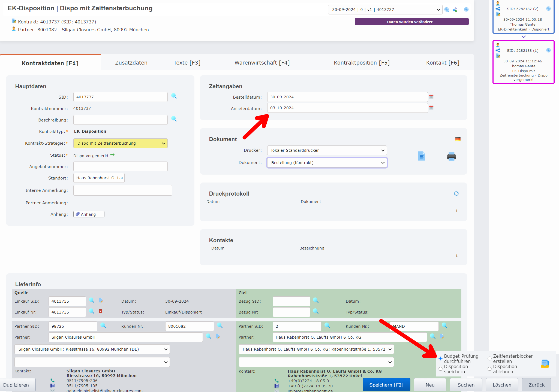Open Kontrakt-Strategie dropdown

coord(120,143)
